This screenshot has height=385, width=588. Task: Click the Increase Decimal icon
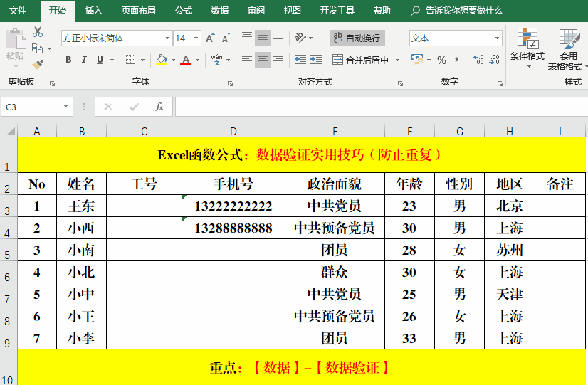[x=478, y=60]
